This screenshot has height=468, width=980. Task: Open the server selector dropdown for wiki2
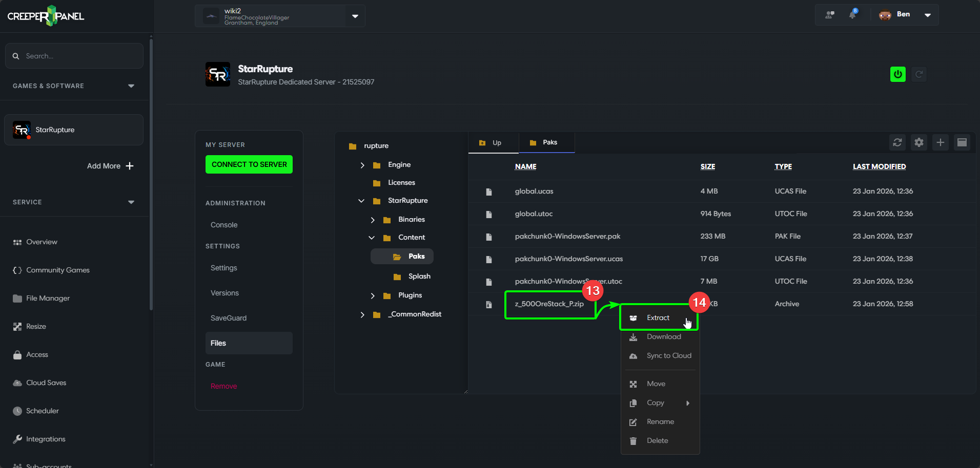[354, 16]
